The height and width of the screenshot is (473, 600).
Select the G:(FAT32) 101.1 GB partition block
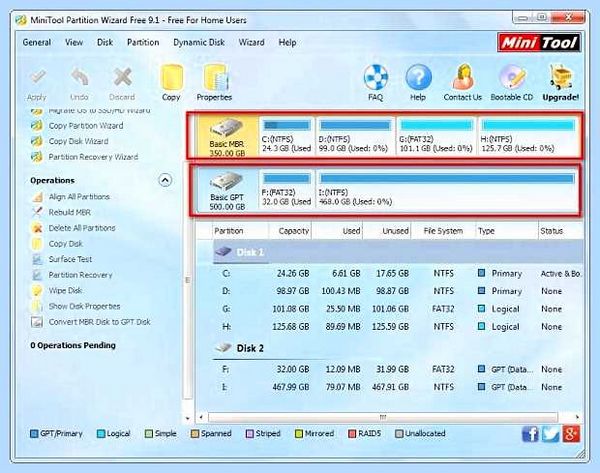[x=436, y=136]
